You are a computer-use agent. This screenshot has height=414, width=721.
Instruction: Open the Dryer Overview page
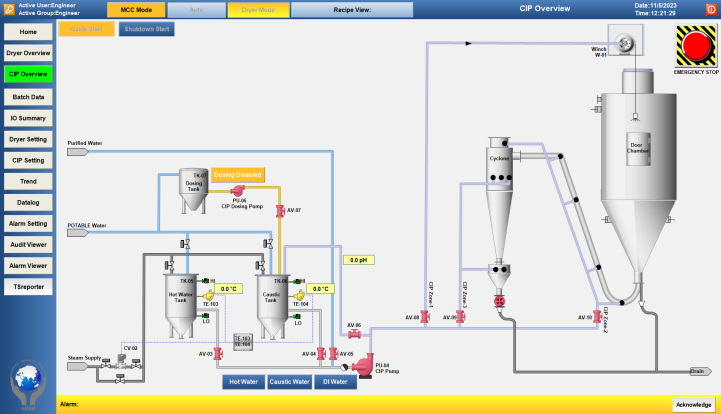pos(28,53)
